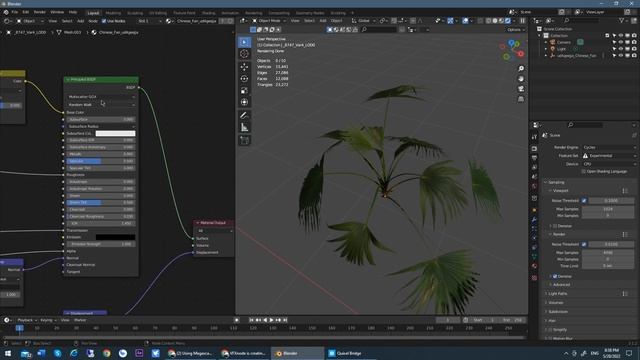
Task: Open the Material properties tab icon
Action: pyautogui.click(x=534, y=266)
